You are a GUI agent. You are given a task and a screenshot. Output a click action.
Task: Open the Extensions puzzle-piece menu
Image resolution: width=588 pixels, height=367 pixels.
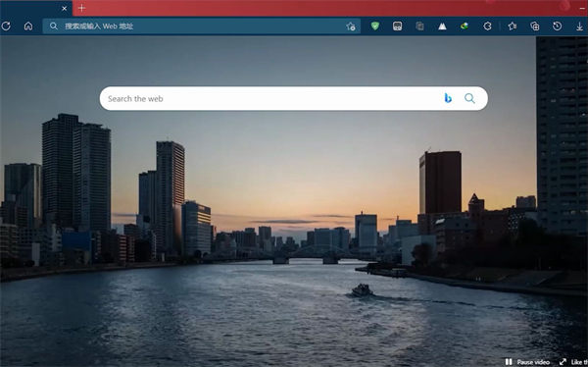(487, 26)
